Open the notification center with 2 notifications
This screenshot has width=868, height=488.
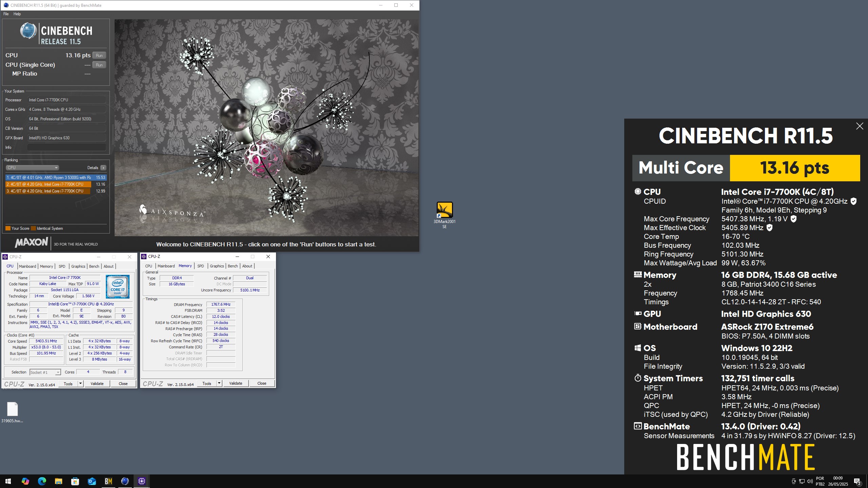click(x=857, y=481)
